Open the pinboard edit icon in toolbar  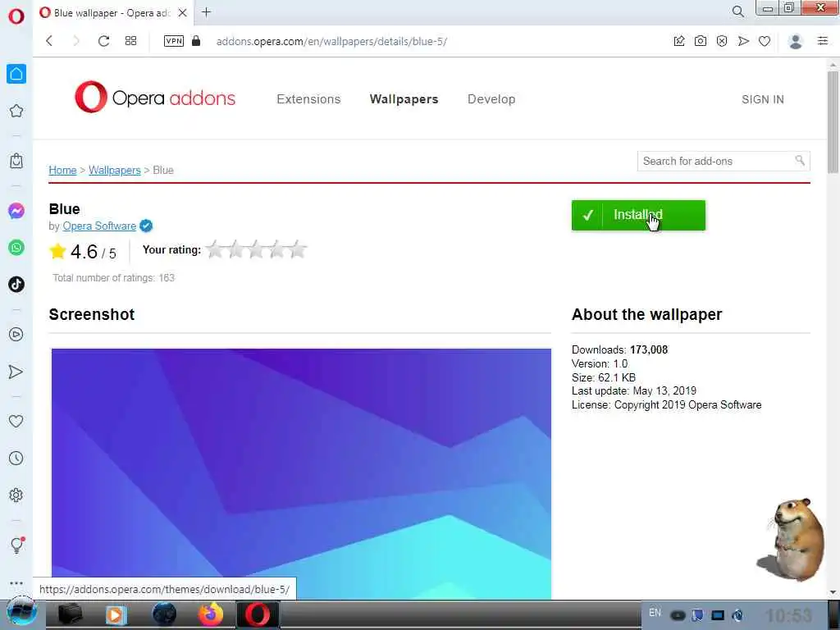(678, 41)
